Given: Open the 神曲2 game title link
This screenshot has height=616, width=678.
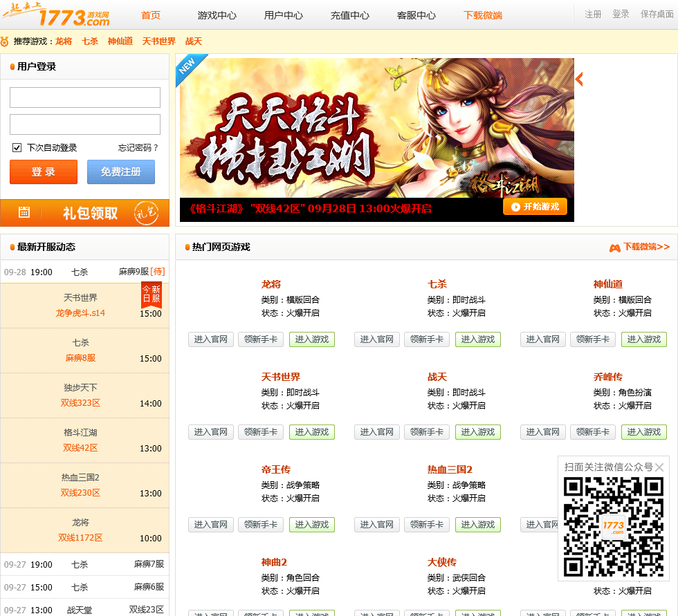Looking at the screenshot, I should click(274, 563).
